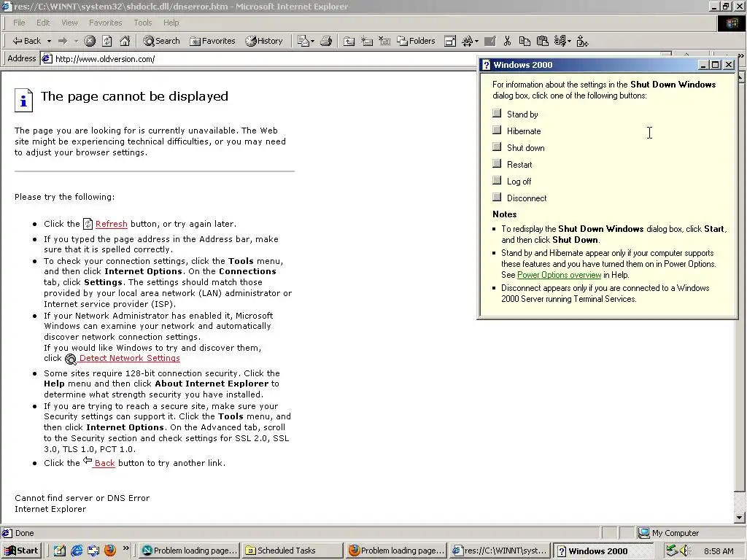747x560 pixels.
Task: Click the Full Screen toolbar icon
Action: click(449, 41)
